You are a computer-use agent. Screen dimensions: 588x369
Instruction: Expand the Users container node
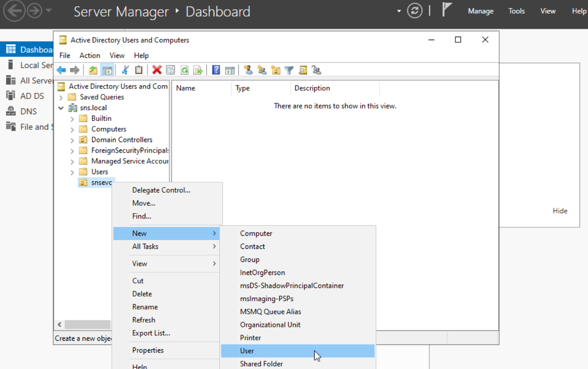click(x=72, y=172)
